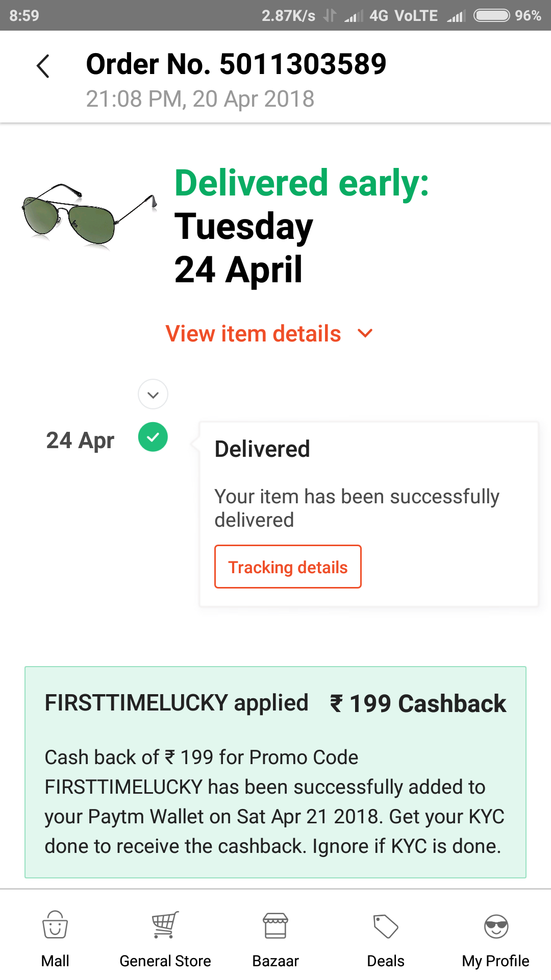Tap the Order No. 5011303589 title
The height and width of the screenshot is (980, 551).
(x=236, y=64)
